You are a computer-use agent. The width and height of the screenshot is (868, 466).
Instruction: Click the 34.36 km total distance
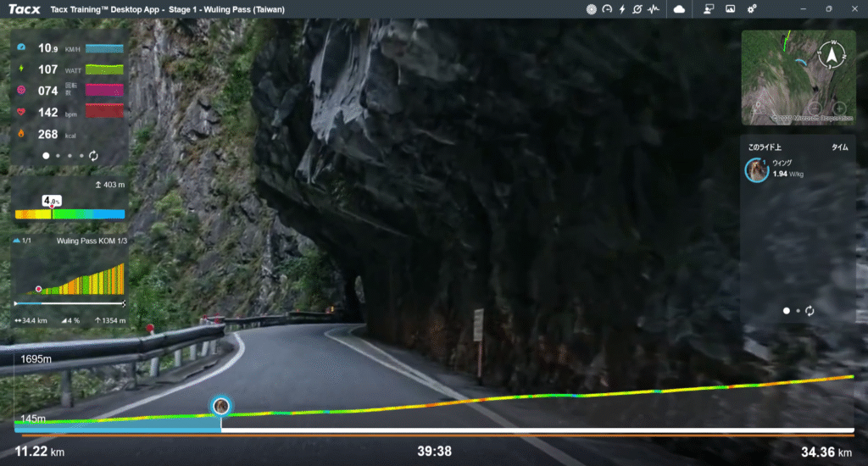[826, 452]
